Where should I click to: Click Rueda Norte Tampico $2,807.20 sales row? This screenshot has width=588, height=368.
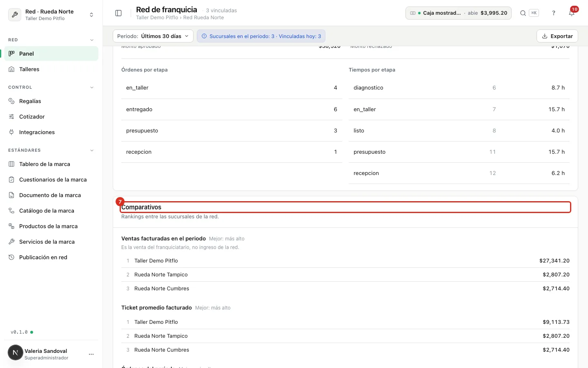pos(345,274)
